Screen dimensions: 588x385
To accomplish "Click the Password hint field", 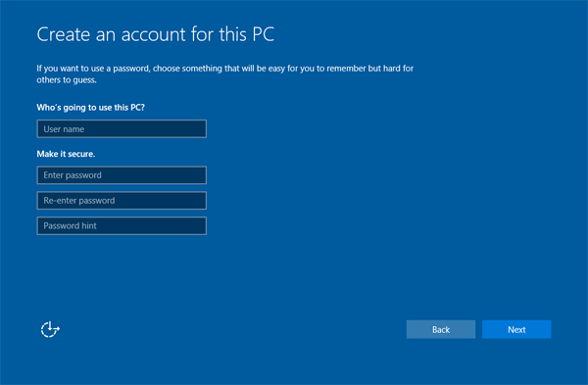I will [x=122, y=225].
